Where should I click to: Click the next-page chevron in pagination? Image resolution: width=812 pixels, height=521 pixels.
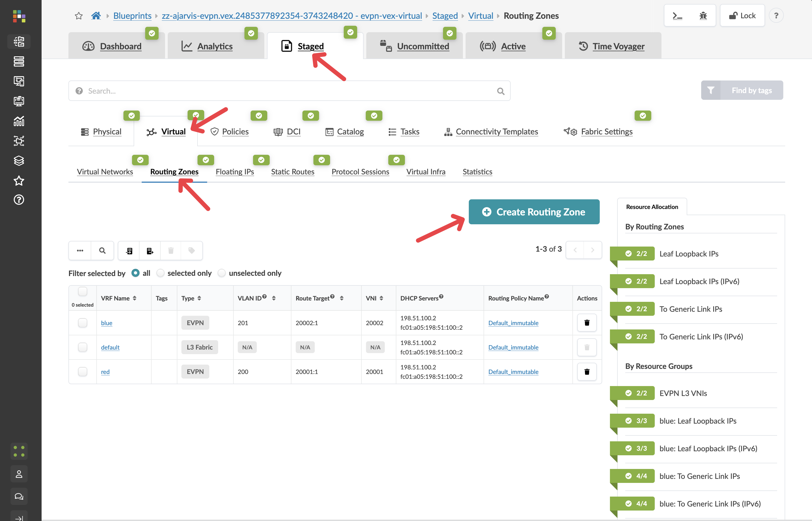592,250
